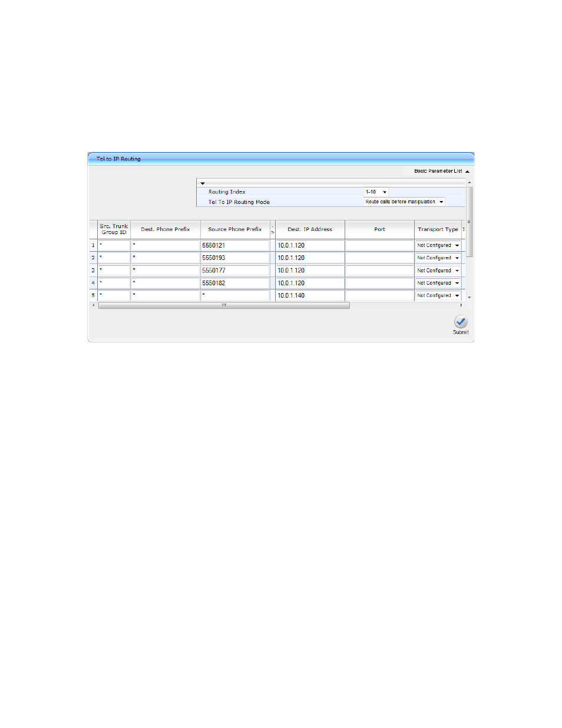Click the Src. Trunk Group ID header
The width and height of the screenshot is (562, 728).
click(114, 229)
